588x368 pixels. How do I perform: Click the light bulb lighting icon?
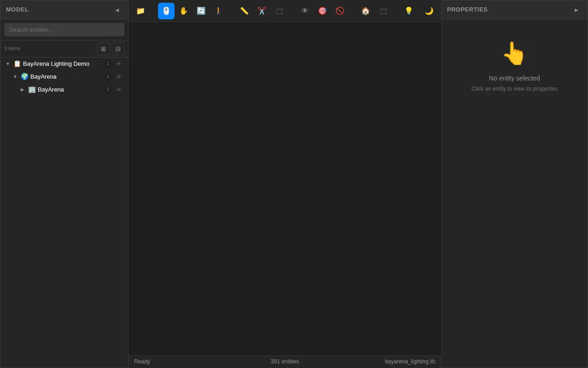[x=409, y=11]
